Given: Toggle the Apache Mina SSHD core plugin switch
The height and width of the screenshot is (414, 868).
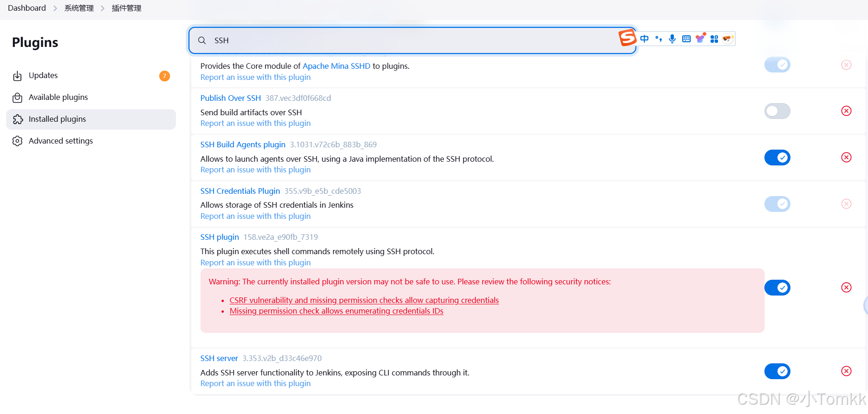Looking at the screenshot, I should [x=777, y=65].
